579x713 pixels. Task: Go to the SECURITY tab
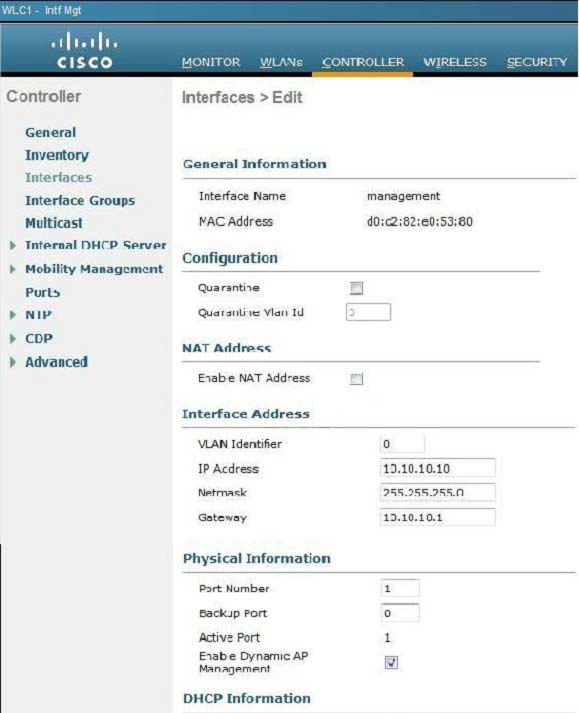(537, 62)
